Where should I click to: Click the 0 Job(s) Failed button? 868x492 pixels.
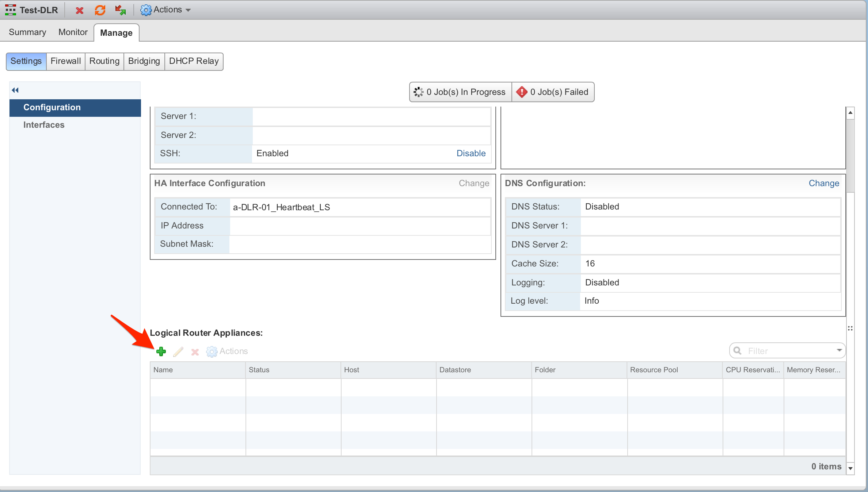553,92
